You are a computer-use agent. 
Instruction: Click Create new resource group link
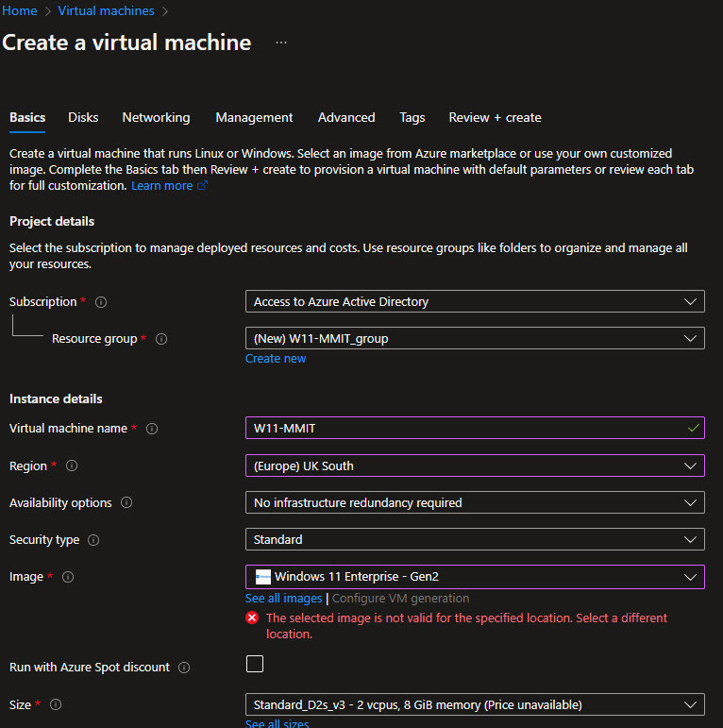pos(276,359)
